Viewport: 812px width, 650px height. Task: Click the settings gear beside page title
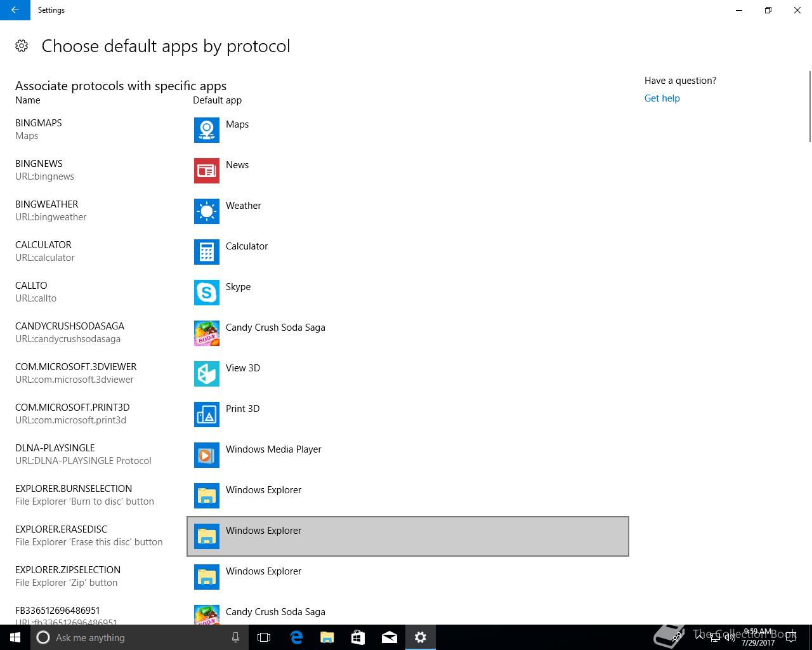(22, 46)
